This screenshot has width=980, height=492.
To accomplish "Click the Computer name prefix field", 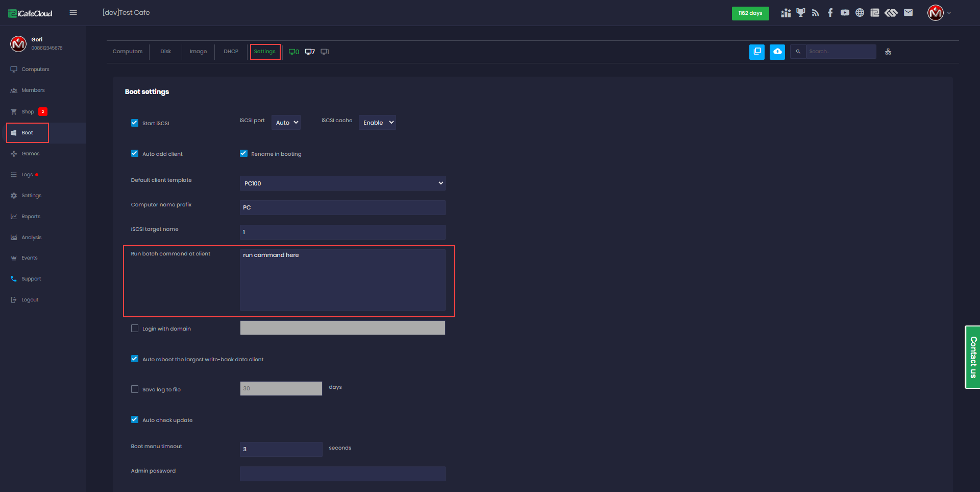I will 342,208.
